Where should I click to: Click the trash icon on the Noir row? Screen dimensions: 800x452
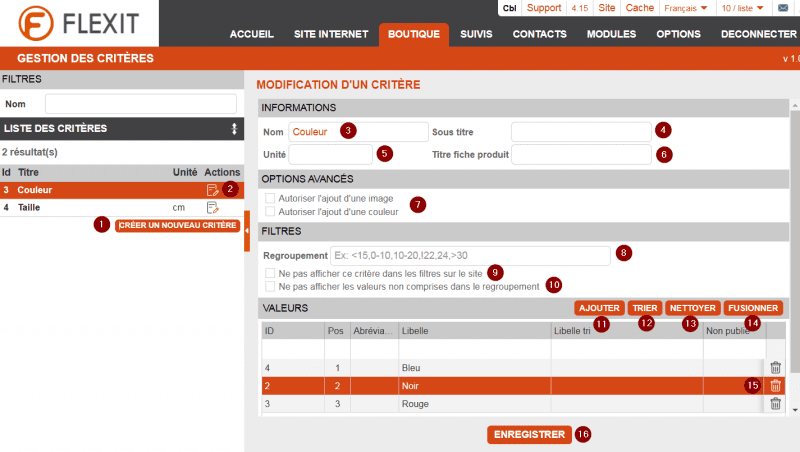click(775, 386)
